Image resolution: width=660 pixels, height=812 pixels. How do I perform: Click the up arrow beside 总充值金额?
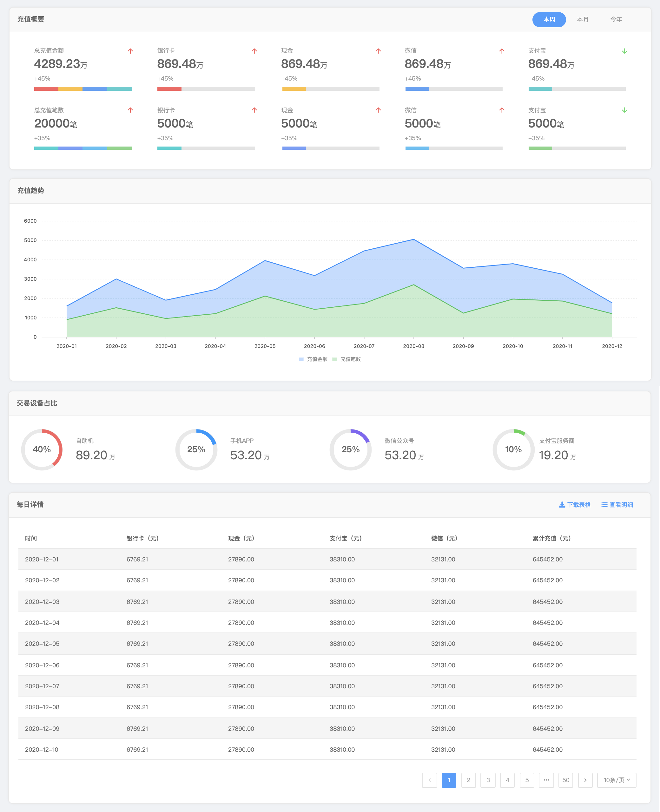(x=130, y=51)
